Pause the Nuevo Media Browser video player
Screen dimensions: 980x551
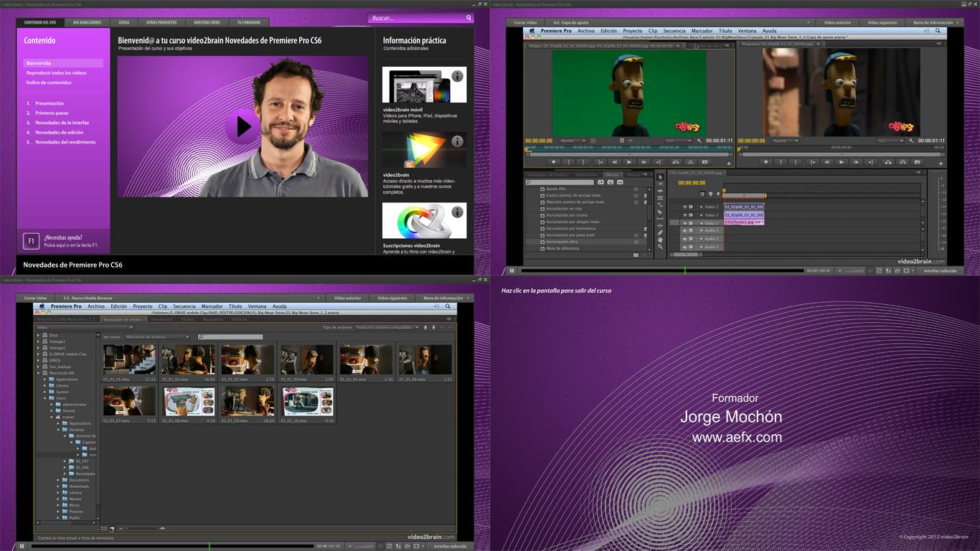click(x=22, y=546)
